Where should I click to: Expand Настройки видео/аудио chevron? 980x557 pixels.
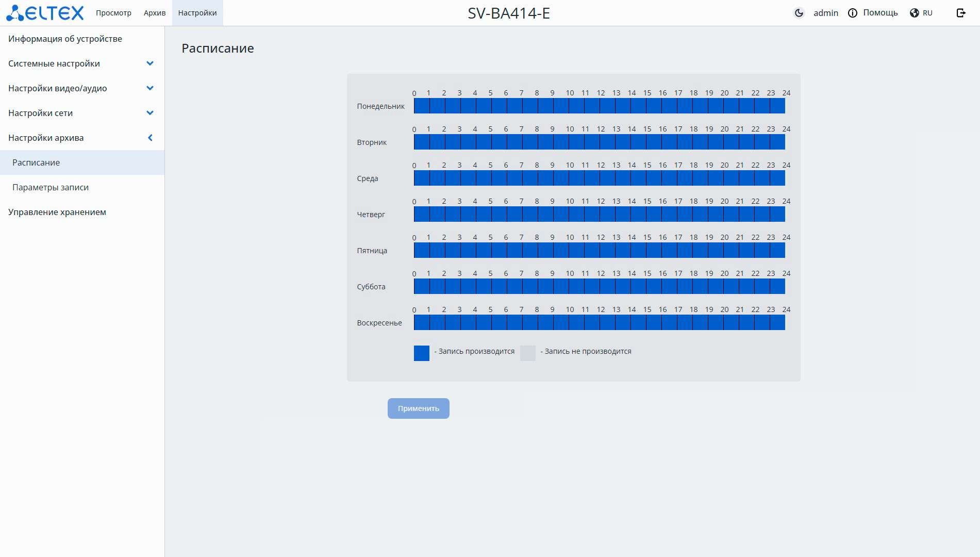point(150,88)
